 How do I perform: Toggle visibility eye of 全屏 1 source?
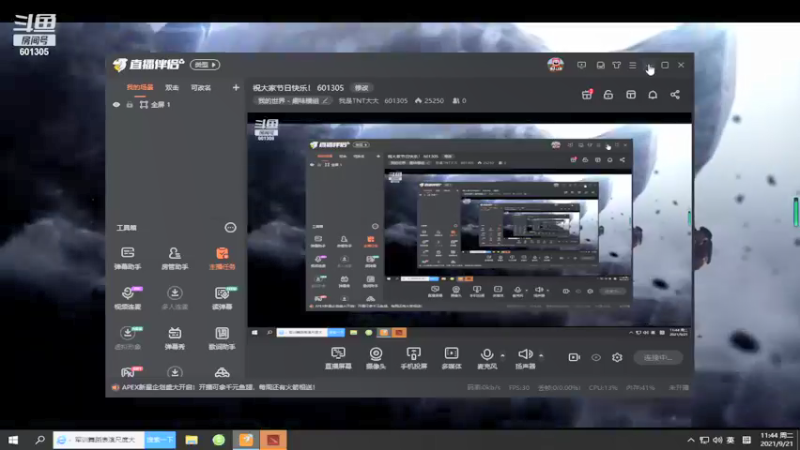click(116, 105)
